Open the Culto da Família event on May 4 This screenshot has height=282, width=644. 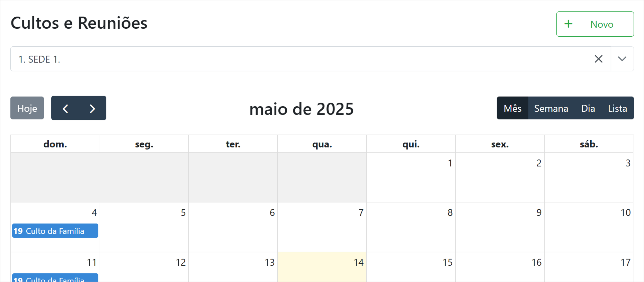(x=55, y=231)
